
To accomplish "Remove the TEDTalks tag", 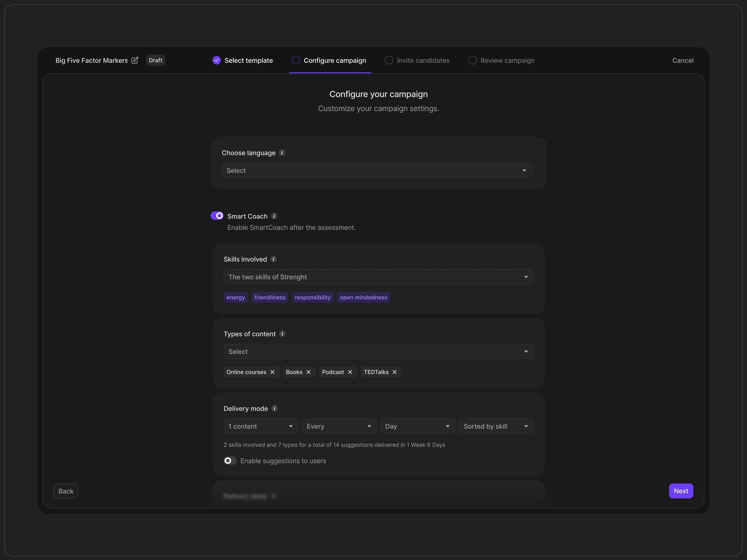I will [395, 372].
